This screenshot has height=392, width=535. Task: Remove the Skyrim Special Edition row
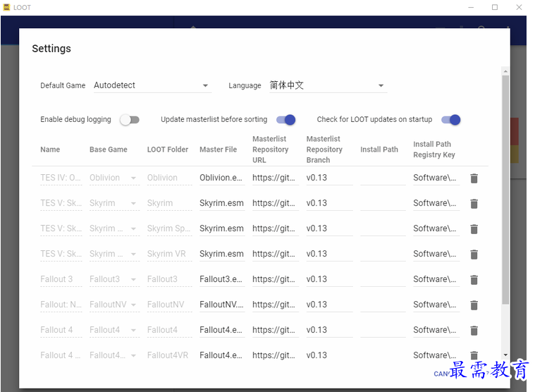[474, 229]
